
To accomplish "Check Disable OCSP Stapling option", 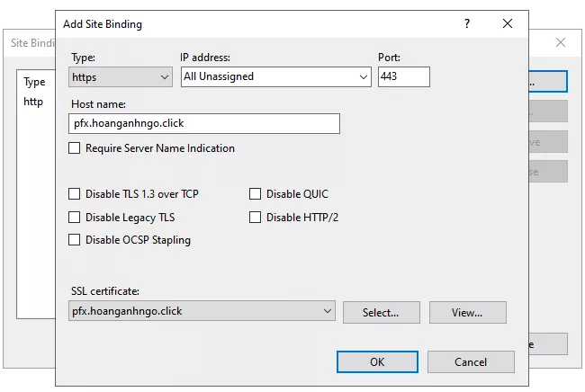I will [75, 240].
